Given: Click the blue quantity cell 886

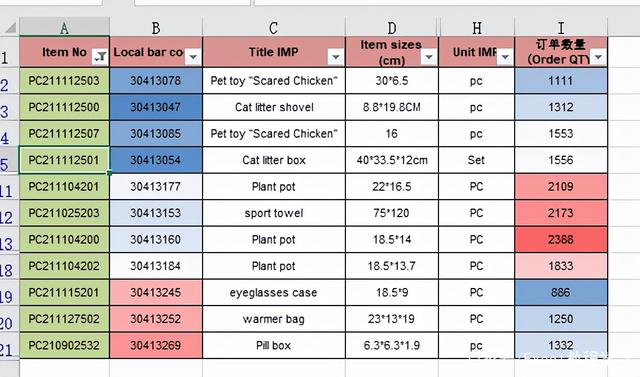Looking at the screenshot, I should click(561, 293).
